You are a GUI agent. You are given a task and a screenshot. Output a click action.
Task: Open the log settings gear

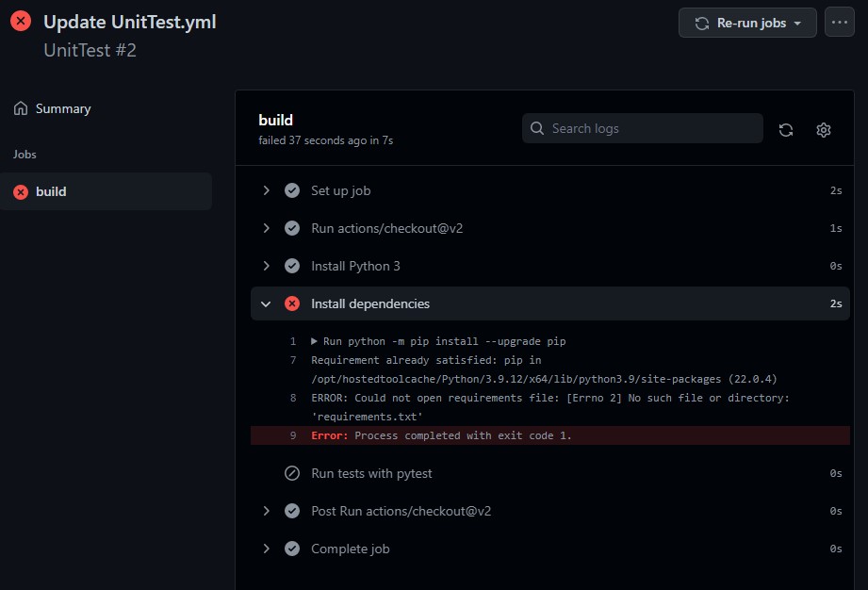tap(823, 129)
